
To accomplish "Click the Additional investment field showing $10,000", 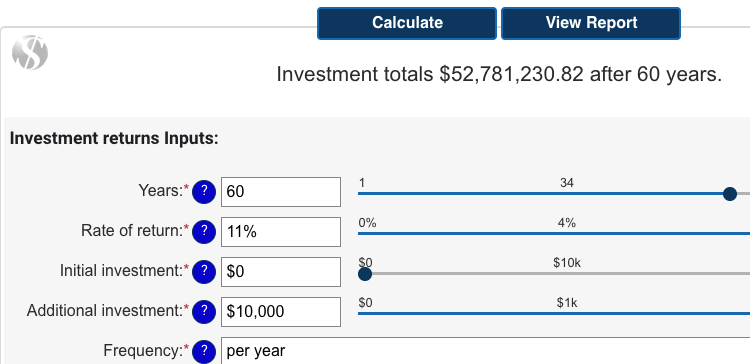I will pyautogui.click(x=281, y=312).
